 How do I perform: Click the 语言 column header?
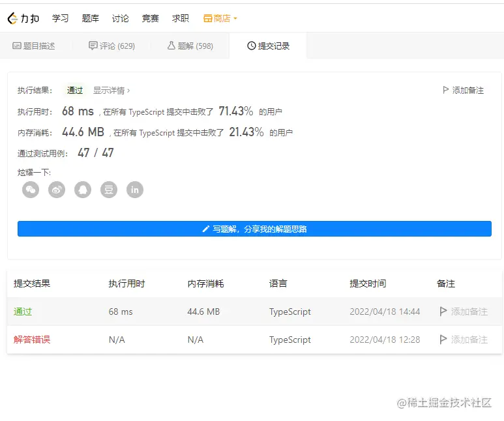[278, 283]
